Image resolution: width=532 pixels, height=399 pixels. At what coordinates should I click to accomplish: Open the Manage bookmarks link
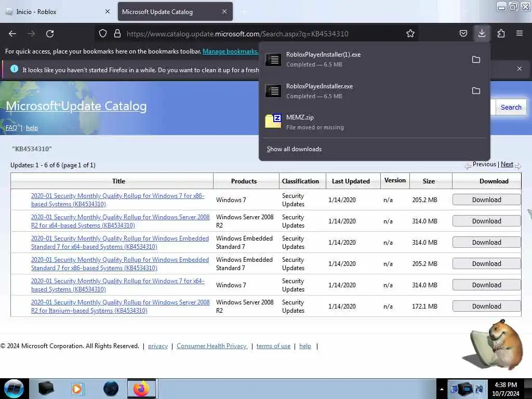click(x=230, y=51)
